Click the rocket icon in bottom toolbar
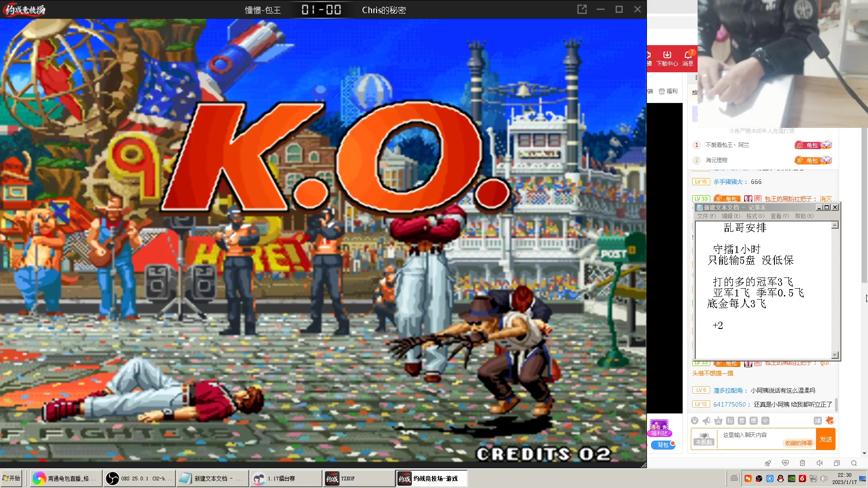Image resolution: width=868 pixels, height=488 pixels. tap(768, 463)
